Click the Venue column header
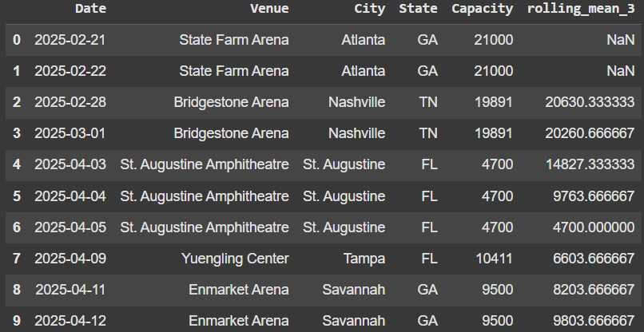The image size is (644, 332). coord(269,10)
